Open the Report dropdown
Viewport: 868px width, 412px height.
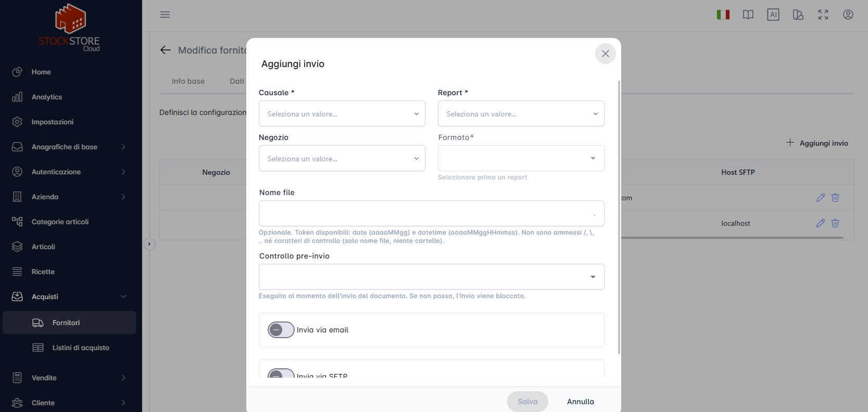[x=521, y=113]
